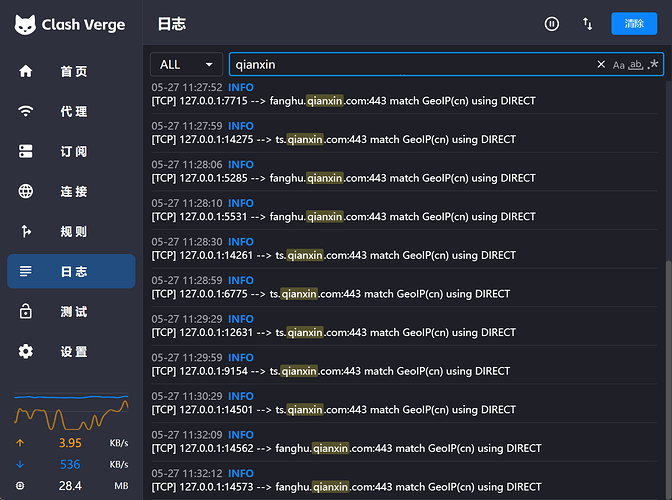Open the 首页 home page
This screenshot has height=500, width=672.
[71, 71]
